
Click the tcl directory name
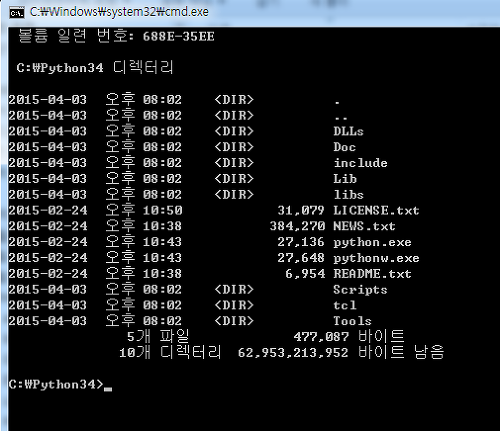pyautogui.click(x=345, y=305)
